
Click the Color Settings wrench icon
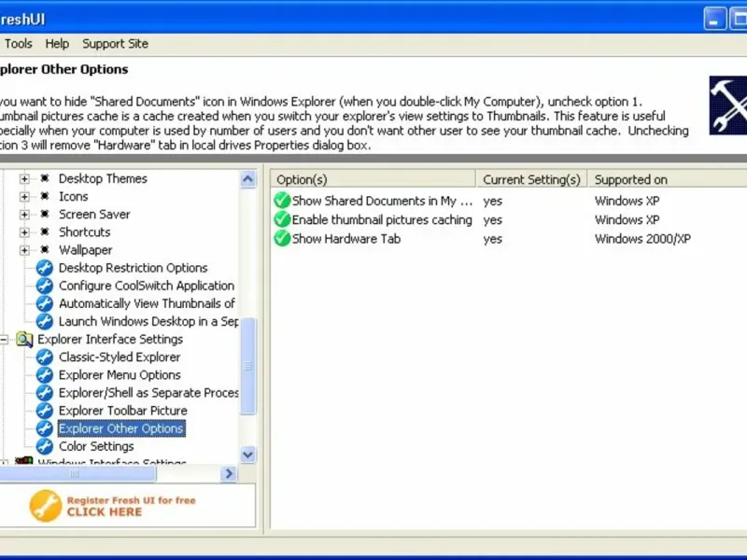tap(44, 446)
